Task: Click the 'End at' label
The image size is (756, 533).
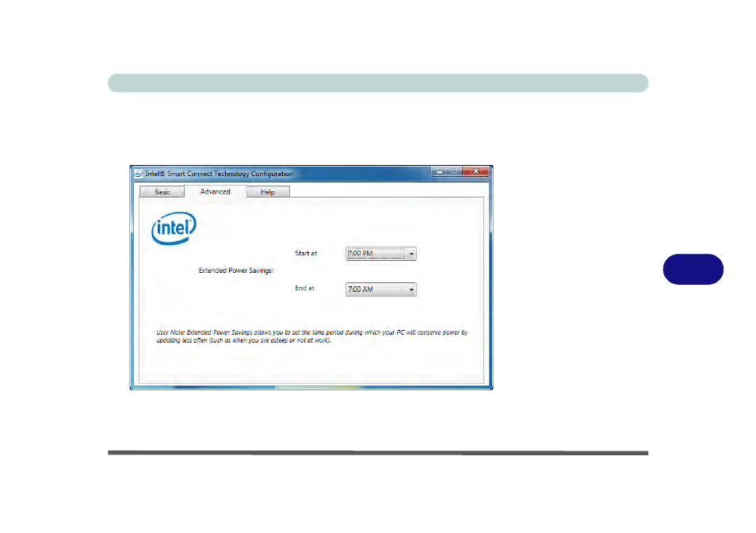Action: [305, 289]
